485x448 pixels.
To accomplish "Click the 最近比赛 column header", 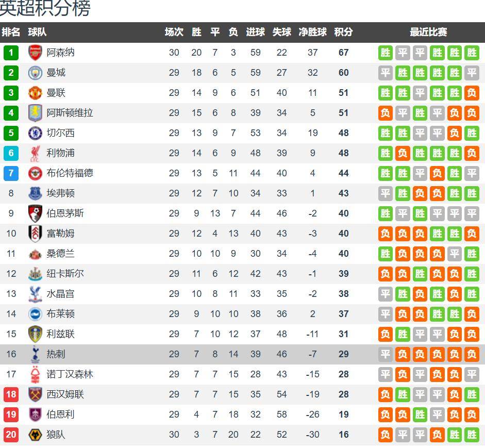I will click(x=428, y=32).
